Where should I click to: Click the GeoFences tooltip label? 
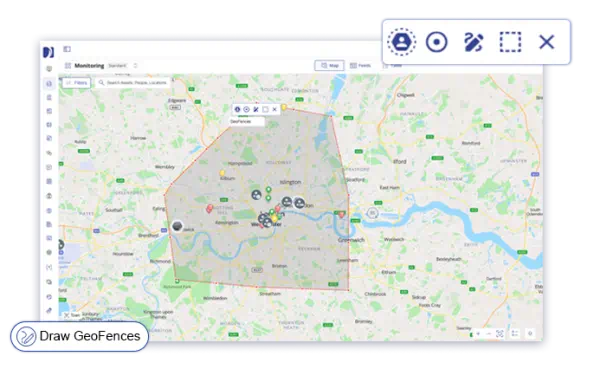click(x=247, y=122)
